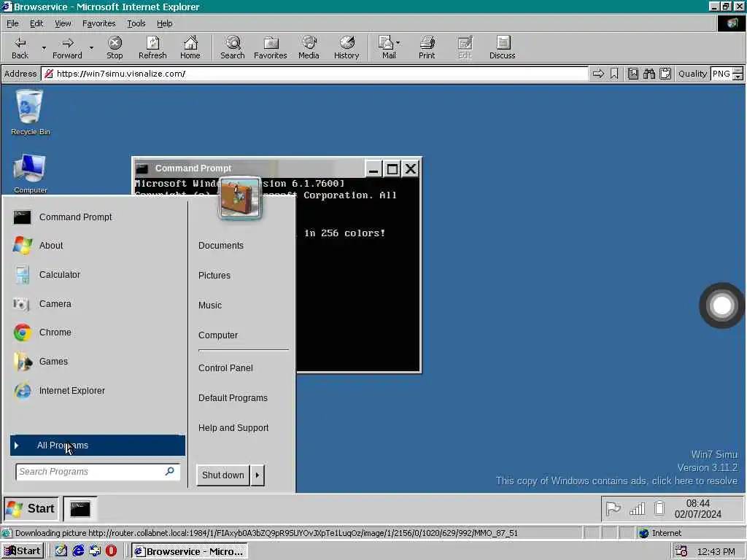This screenshot has height=560, width=747.
Task: Click the magnifier icon in Search Programs
Action: tap(169, 471)
